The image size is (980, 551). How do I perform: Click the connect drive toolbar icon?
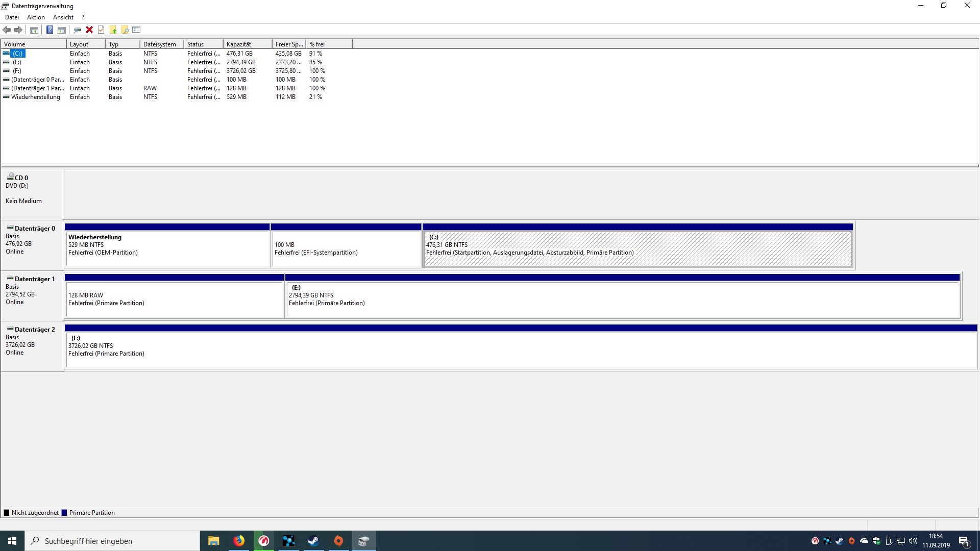[x=77, y=30]
